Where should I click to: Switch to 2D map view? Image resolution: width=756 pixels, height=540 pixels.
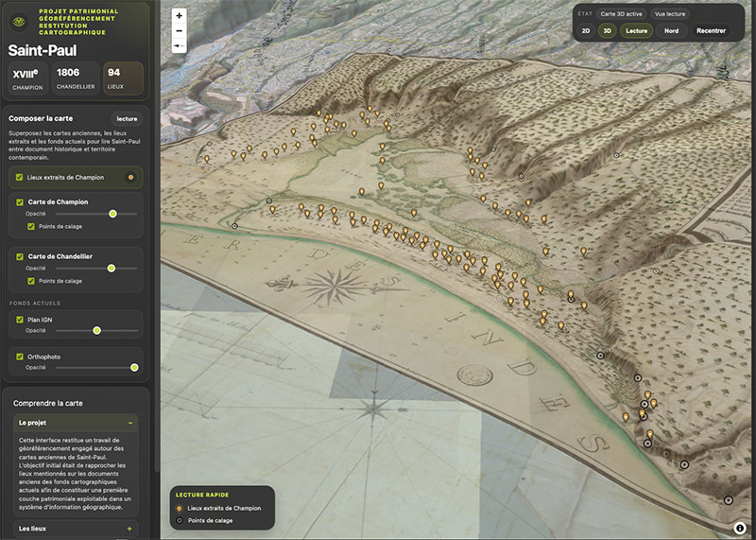[x=586, y=31]
